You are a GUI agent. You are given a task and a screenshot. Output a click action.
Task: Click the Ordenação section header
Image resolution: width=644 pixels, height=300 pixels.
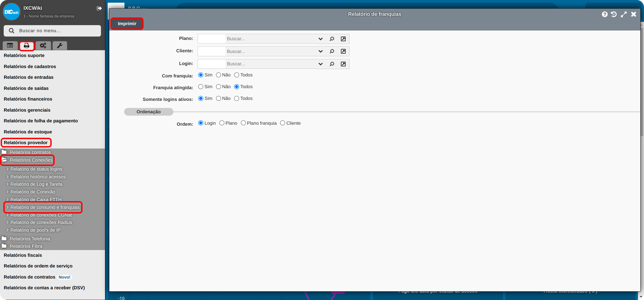(x=149, y=112)
